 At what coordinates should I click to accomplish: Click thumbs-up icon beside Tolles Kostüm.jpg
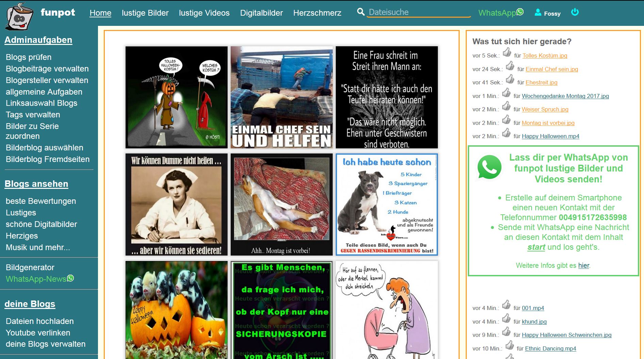pyautogui.click(x=507, y=52)
